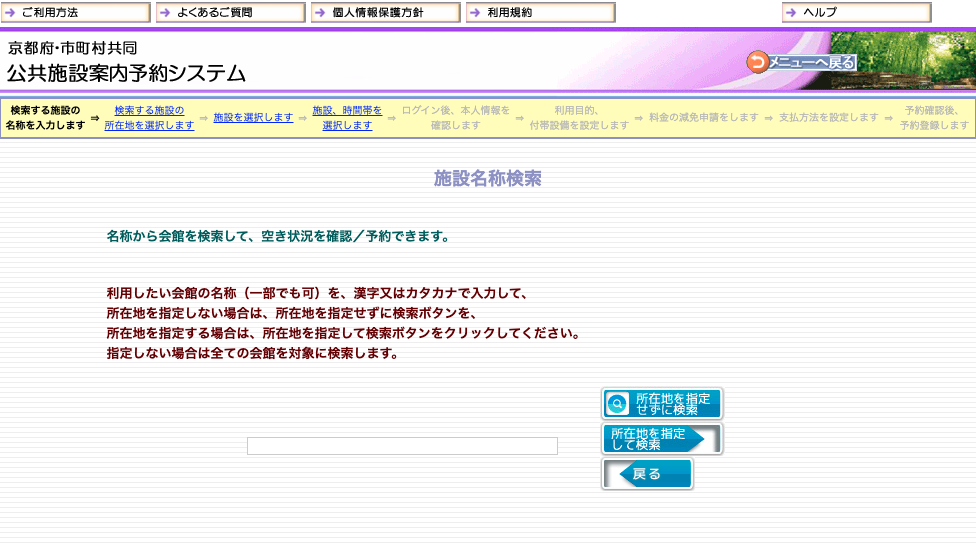Click the 公共施設案内予約システム site title
The image size is (976, 547).
coord(126,73)
